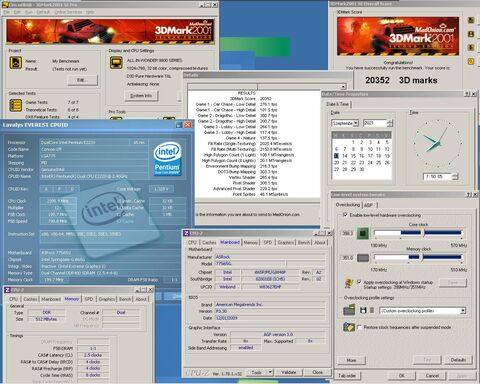Image resolution: width=480 pixels, height=384 pixels.
Task: Open the Tools dropdown arrow in CPU-Z
Action: click(270, 372)
